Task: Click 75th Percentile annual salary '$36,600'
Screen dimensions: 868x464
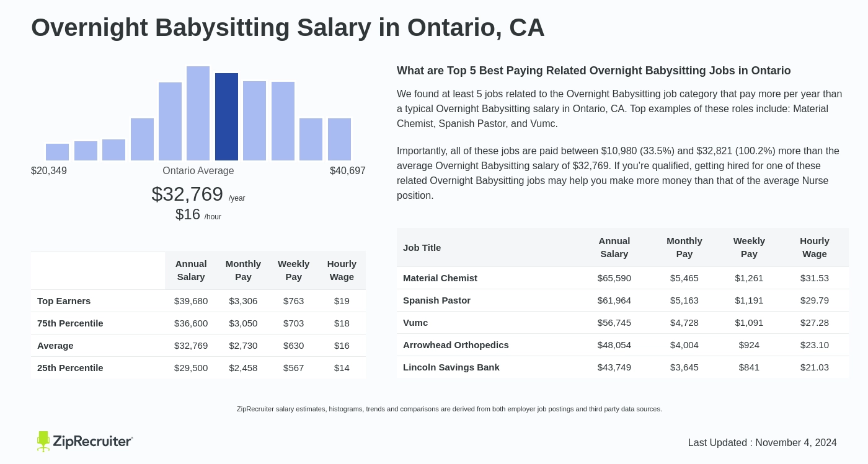Action: (191, 323)
